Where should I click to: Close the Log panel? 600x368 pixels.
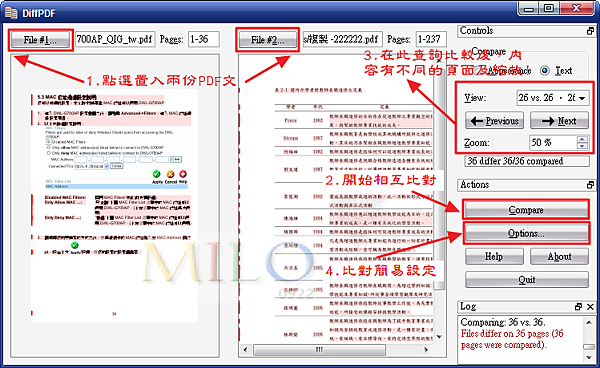(x=590, y=307)
